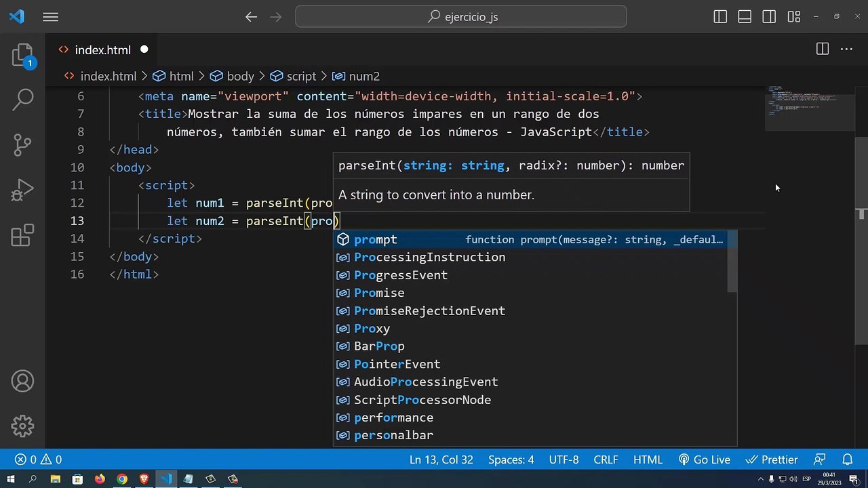Image resolution: width=868 pixels, height=488 pixels.
Task: Open the Run and Debug view
Action: pyautogui.click(x=22, y=190)
